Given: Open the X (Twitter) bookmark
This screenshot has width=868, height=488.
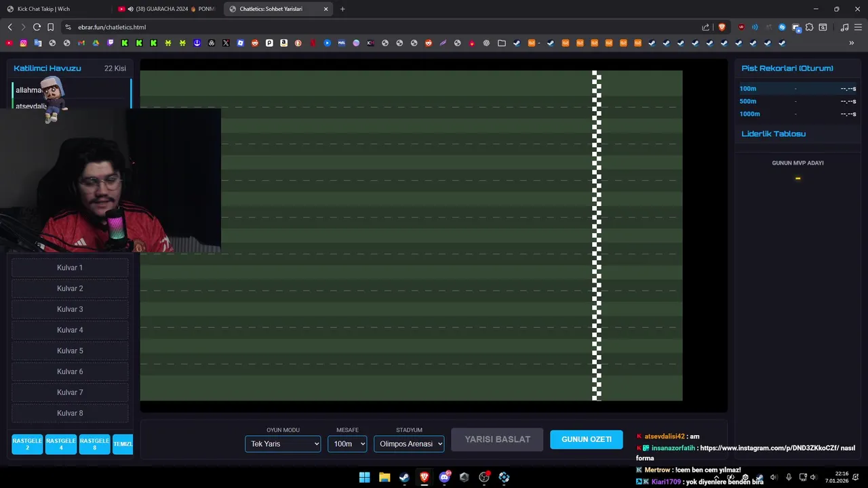Looking at the screenshot, I should (226, 43).
